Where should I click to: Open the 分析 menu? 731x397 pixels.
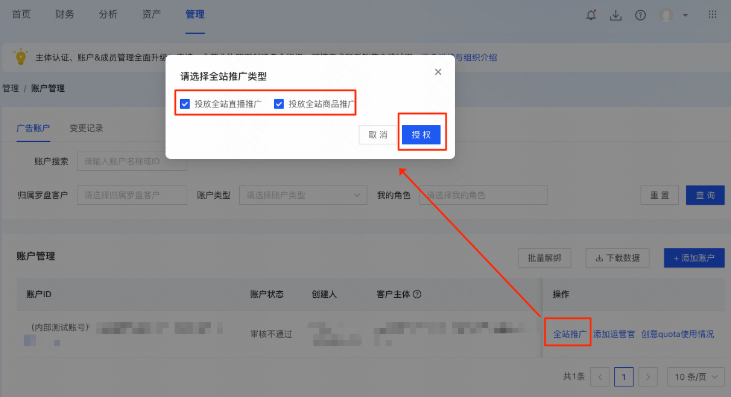click(x=108, y=14)
